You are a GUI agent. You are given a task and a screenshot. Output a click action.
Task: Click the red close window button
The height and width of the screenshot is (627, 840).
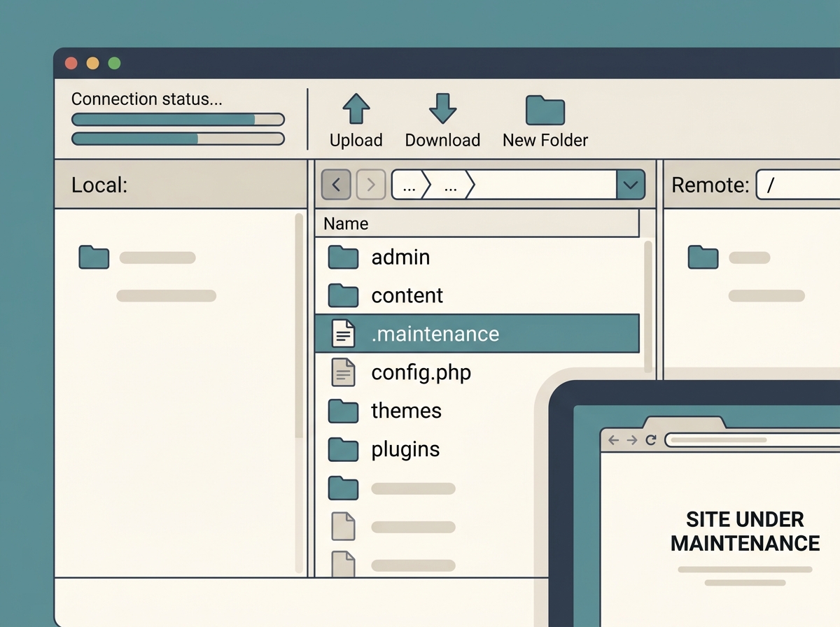click(x=71, y=64)
